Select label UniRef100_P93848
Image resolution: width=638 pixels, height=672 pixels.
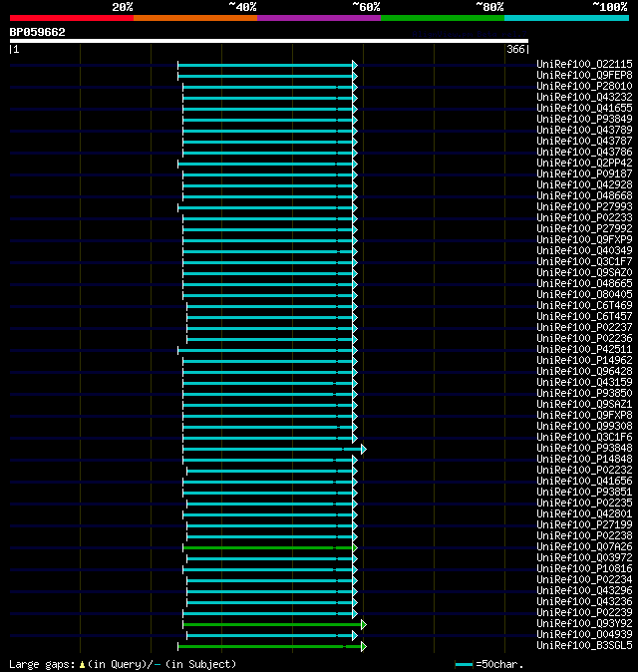[x=584, y=449]
